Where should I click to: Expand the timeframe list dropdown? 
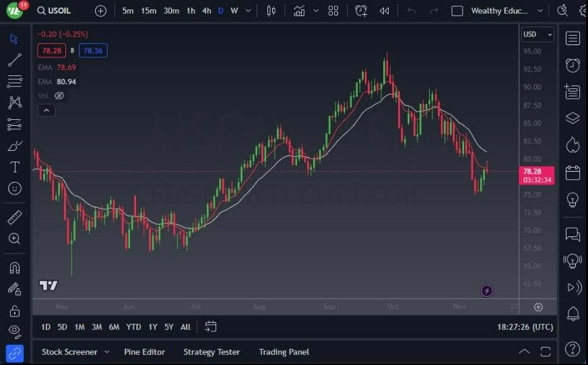pyautogui.click(x=249, y=11)
